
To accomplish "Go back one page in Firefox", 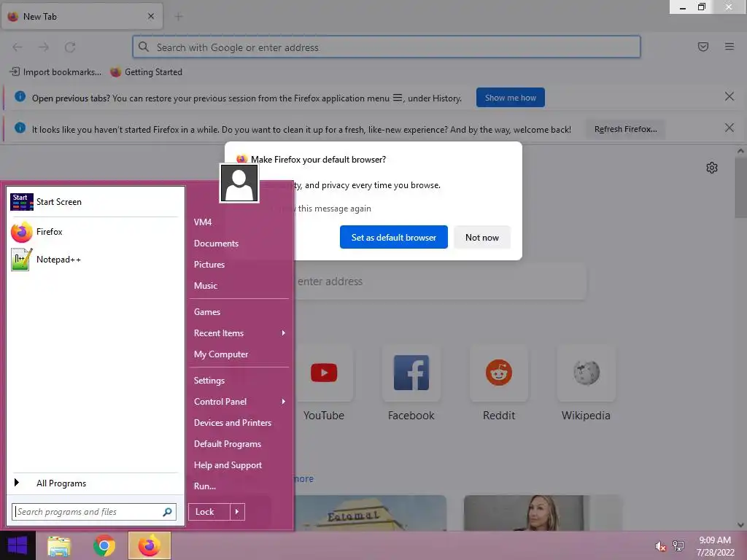I will click(18, 47).
